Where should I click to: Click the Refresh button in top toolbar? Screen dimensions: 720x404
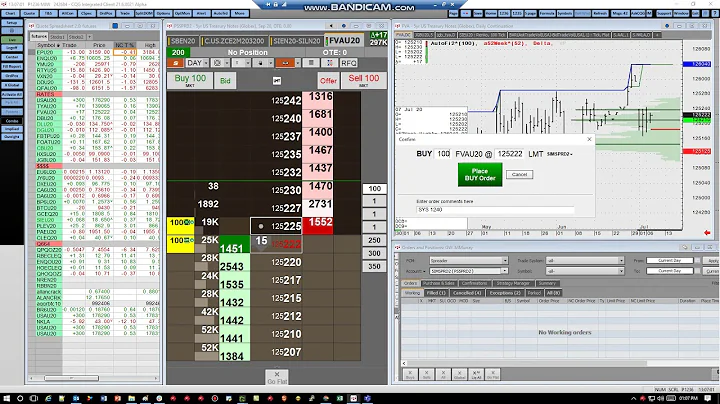coord(600,13)
